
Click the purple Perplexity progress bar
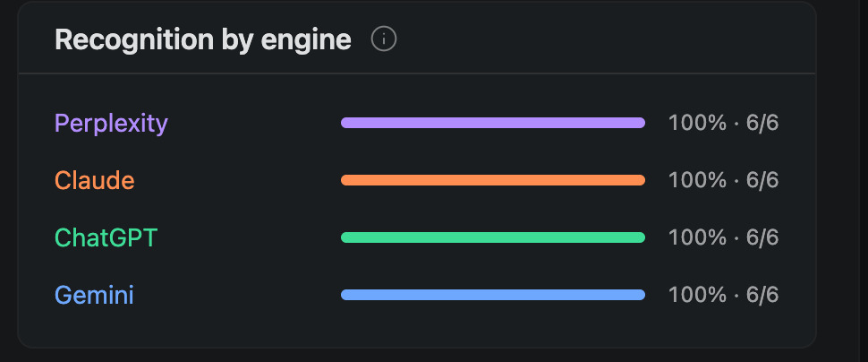coord(493,123)
